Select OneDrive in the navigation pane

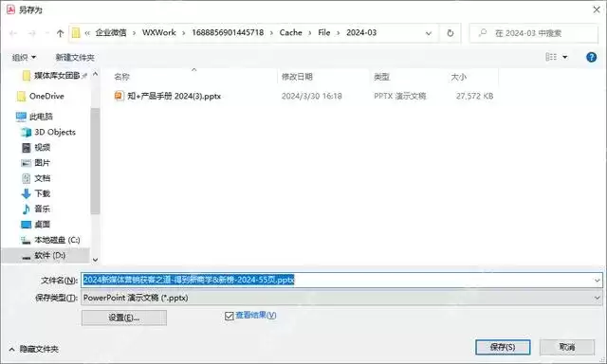click(x=40, y=96)
